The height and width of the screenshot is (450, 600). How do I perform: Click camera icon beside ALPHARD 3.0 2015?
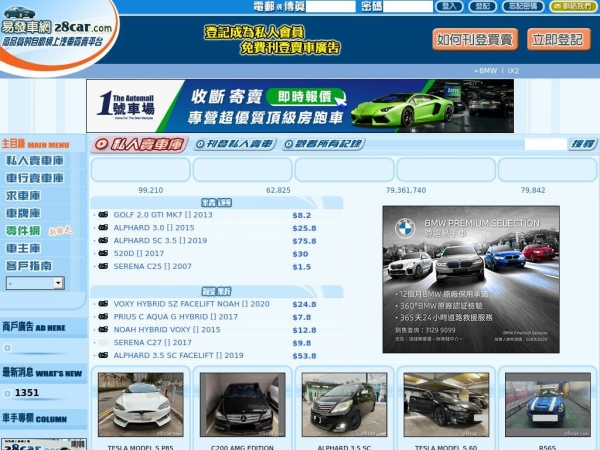tap(103, 228)
